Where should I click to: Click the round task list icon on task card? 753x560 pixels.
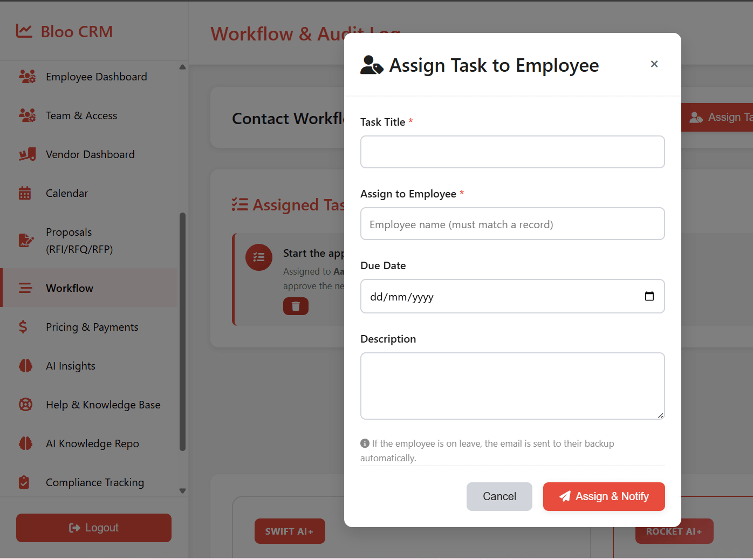(259, 257)
